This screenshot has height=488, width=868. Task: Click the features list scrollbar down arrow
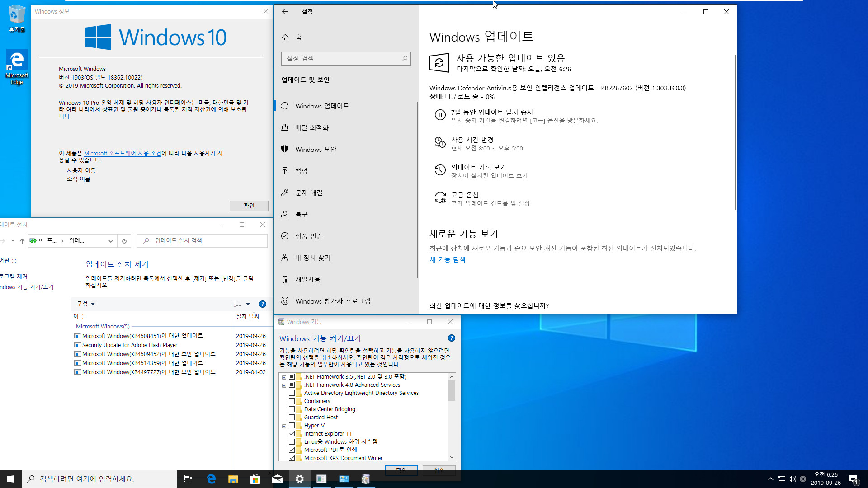pyautogui.click(x=452, y=457)
